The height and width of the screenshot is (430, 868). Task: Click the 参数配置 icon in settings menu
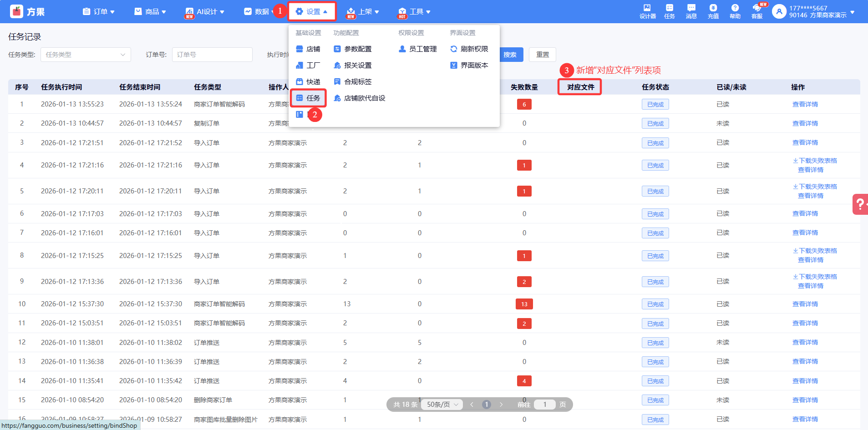tap(337, 49)
